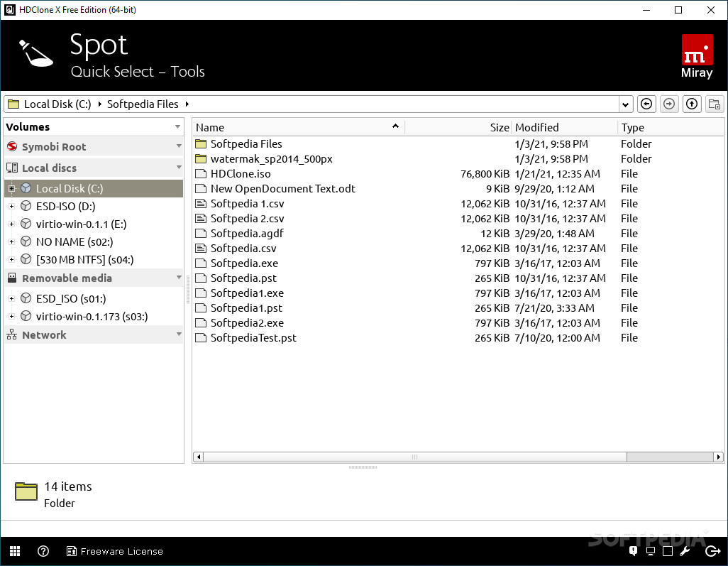Click the Miray logo
728x566 pixels.
click(x=697, y=56)
